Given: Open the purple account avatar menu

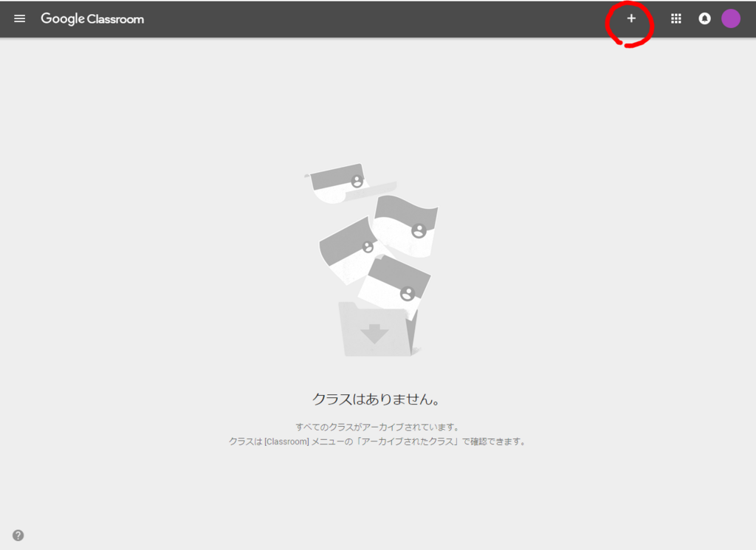Looking at the screenshot, I should (731, 18).
